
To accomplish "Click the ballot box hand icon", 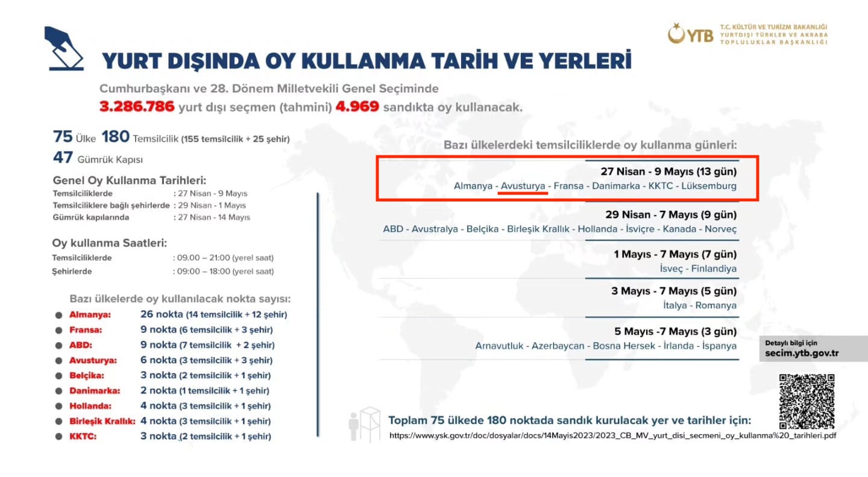I will coord(64,49).
